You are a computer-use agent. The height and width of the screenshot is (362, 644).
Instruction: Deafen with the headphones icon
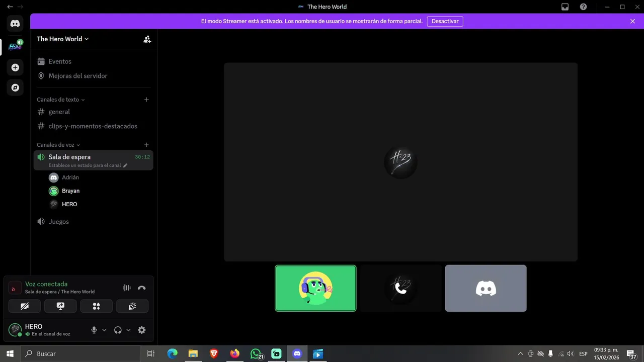pyautogui.click(x=118, y=330)
